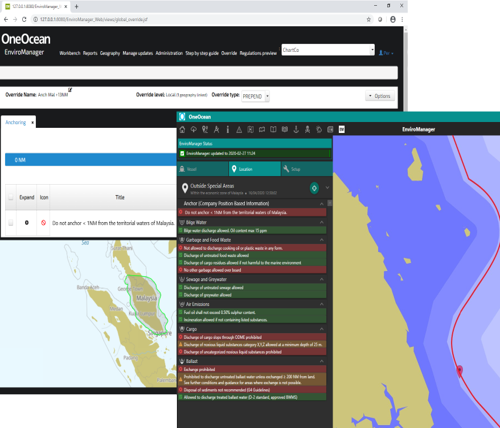Click the Title column header in table
The image size is (500, 428).
point(120,197)
